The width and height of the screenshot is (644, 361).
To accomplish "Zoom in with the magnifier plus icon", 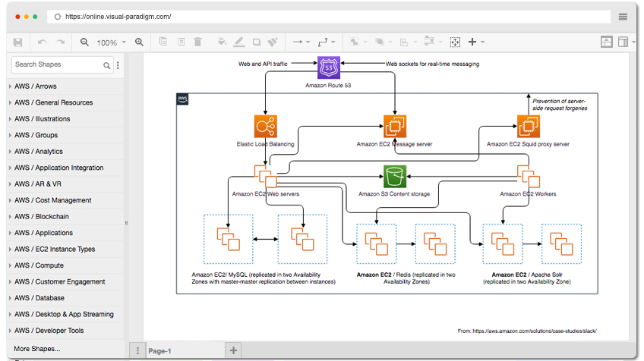I will (x=139, y=42).
